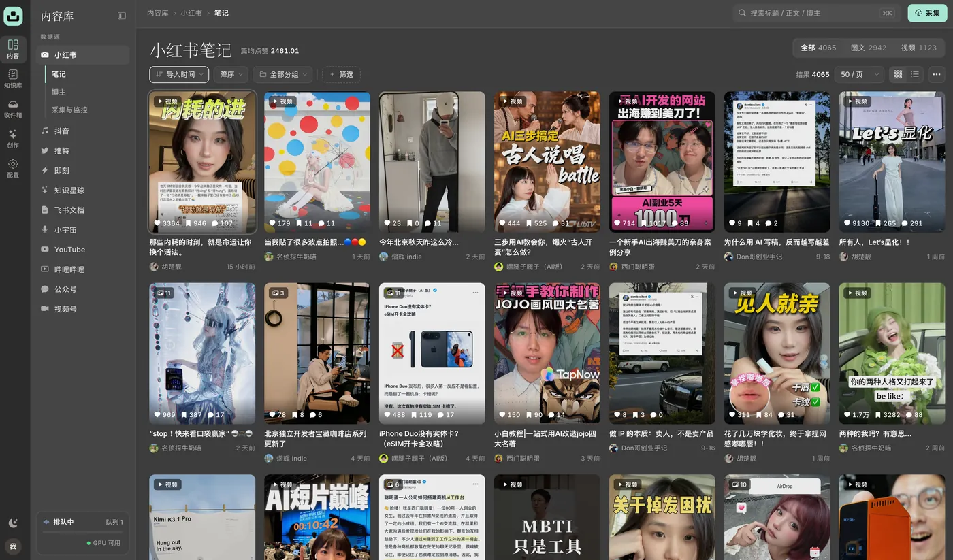Select 小宇宙 podcast data source
Viewport: 953px width, 560px height.
click(x=83, y=230)
